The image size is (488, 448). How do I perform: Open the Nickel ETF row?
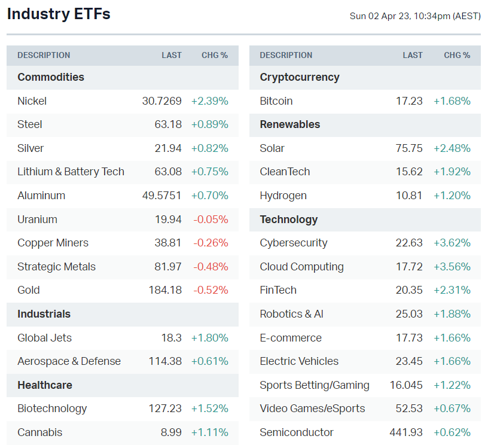click(32, 101)
